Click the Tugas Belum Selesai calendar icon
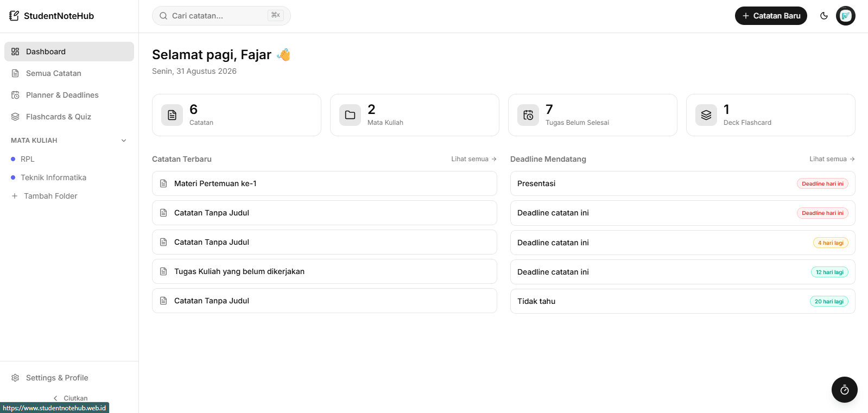Viewport: 868px width, 413px height. [528, 115]
